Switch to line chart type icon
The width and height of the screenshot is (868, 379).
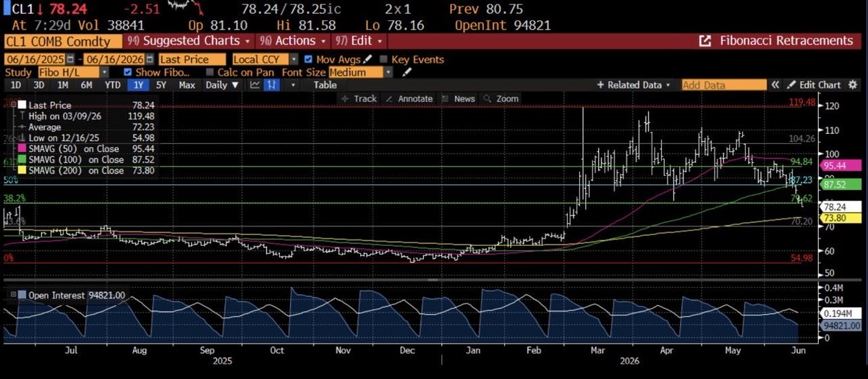(255, 85)
